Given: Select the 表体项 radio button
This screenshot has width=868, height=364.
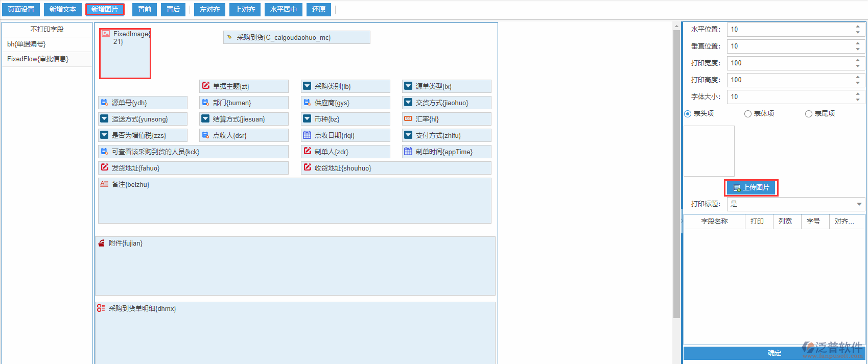Looking at the screenshot, I should (748, 114).
